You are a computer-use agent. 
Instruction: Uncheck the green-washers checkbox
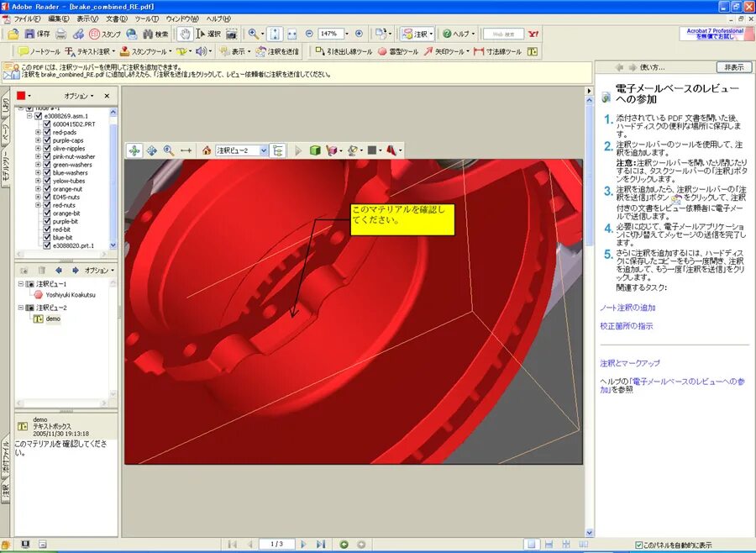(x=47, y=165)
